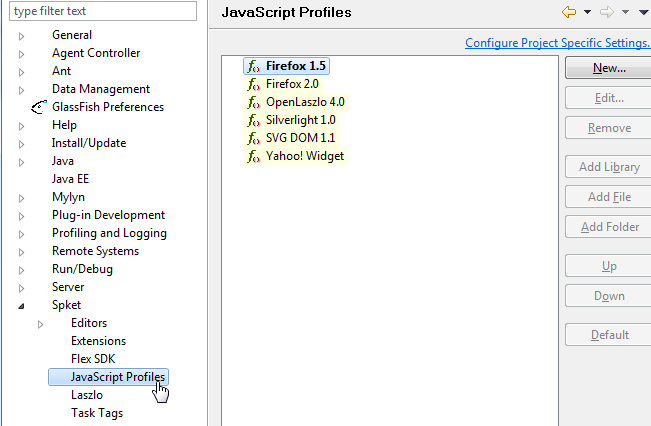The width and height of the screenshot is (651, 426).
Task: Click the Yahoo! Widget profile icon
Action: 253,157
